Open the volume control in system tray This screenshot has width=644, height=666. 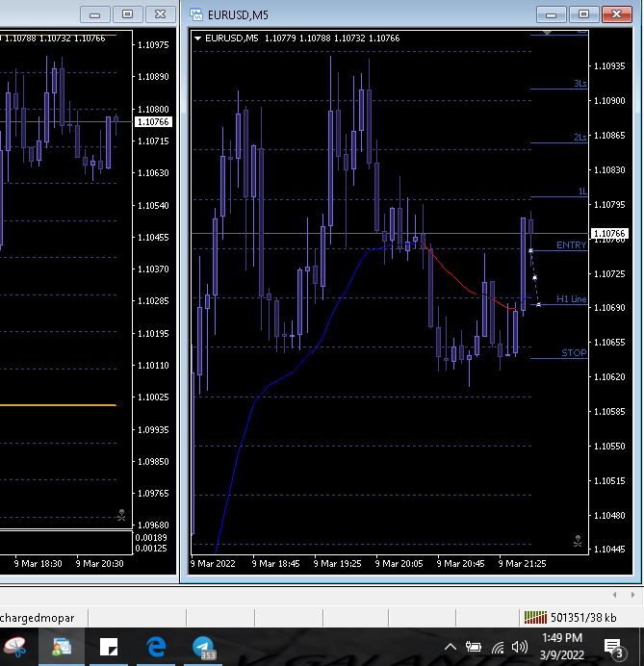click(520, 647)
